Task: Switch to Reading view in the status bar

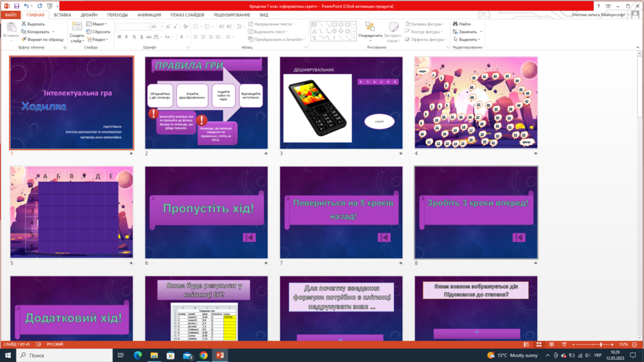Action: pos(552,344)
